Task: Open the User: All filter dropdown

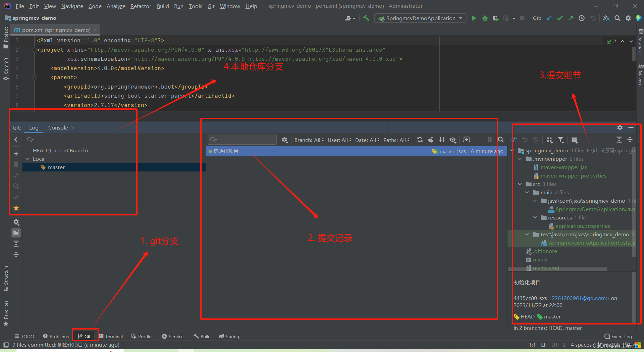Action: coord(339,140)
